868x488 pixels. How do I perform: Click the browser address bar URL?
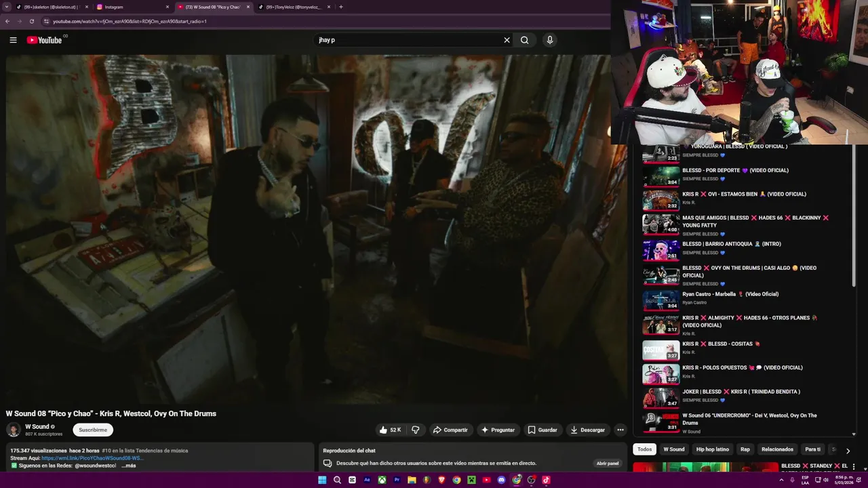[130, 21]
